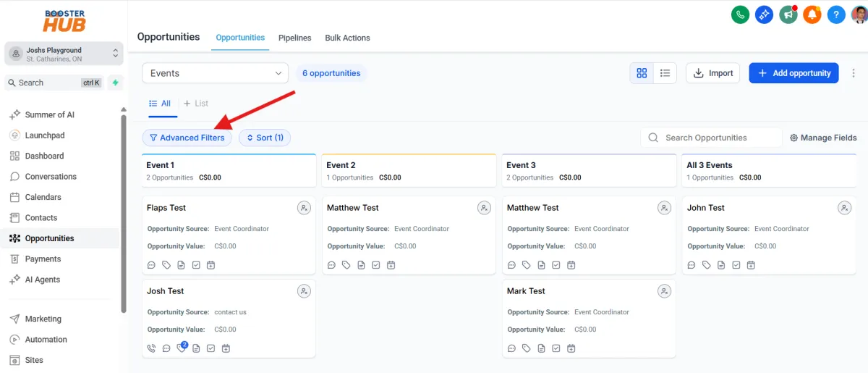868x373 pixels.
Task: Open the user profile avatar
Action: (858, 14)
